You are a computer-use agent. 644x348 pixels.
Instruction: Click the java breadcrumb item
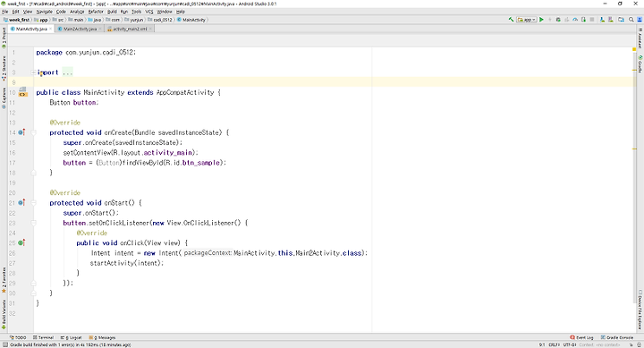coord(95,20)
